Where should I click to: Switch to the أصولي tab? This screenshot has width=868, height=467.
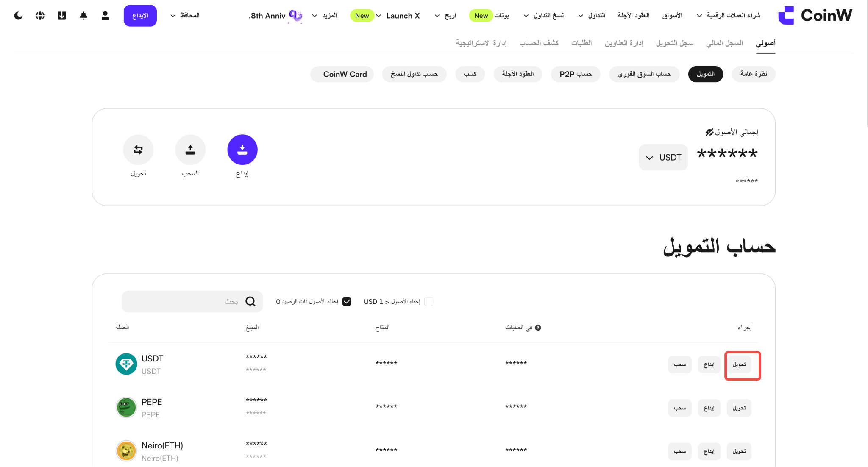(x=765, y=43)
